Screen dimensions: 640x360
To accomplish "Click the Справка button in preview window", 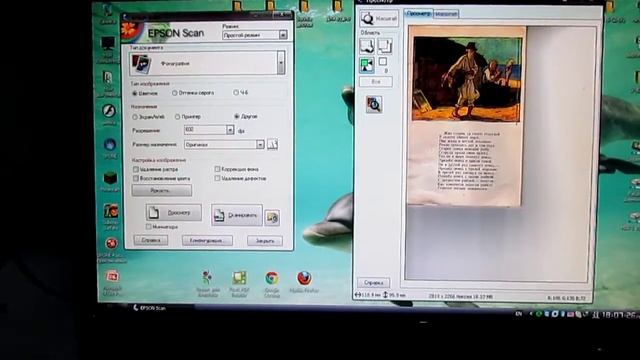I will 373,282.
